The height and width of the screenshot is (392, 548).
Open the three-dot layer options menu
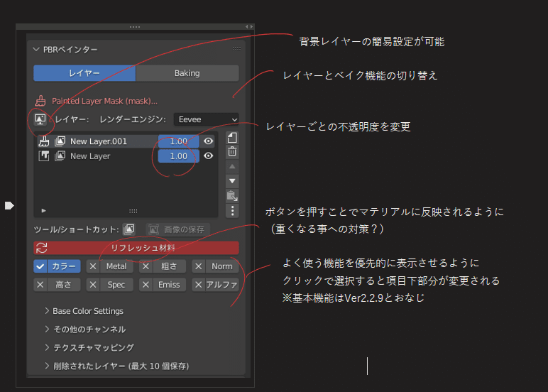(232, 211)
